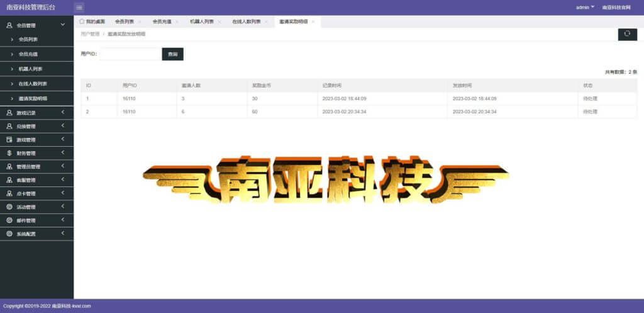Click 记录时间 cell 2023-03-02 20:34:34
This screenshot has width=644, height=313.
tap(344, 112)
